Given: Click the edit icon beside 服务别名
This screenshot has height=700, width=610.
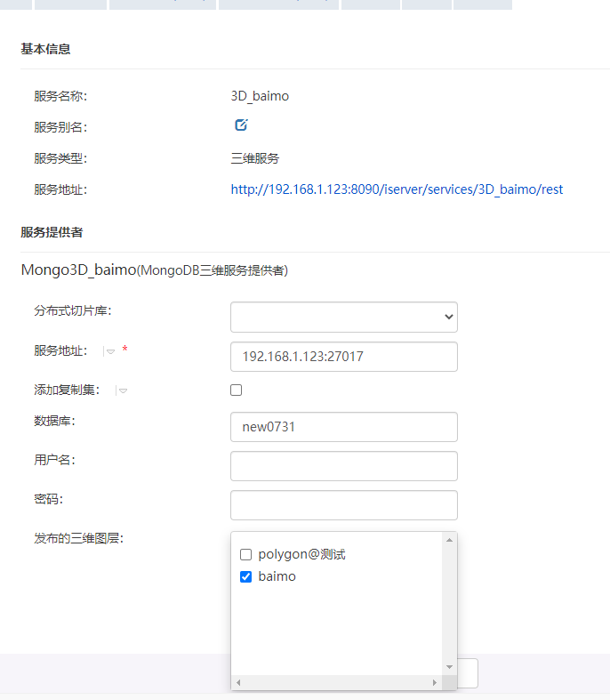Looking at the screenshot, I should click(241, 125).
